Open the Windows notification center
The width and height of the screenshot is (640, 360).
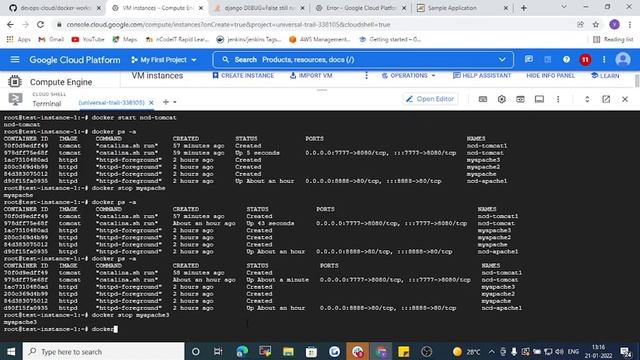626,351
